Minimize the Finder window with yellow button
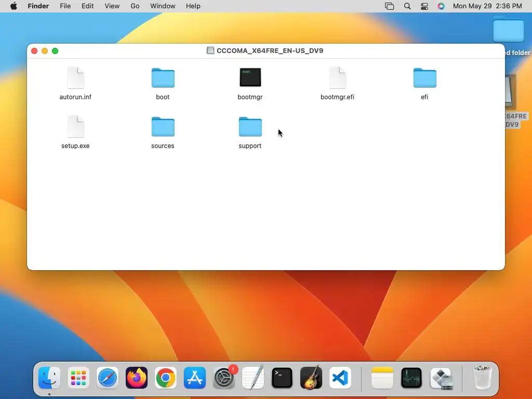 click(x=45, y=51)
